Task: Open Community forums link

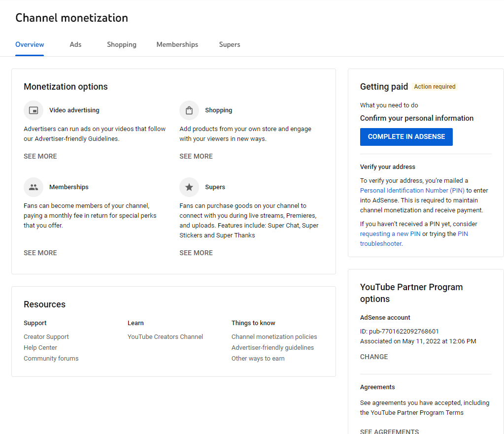Action: 51,359
